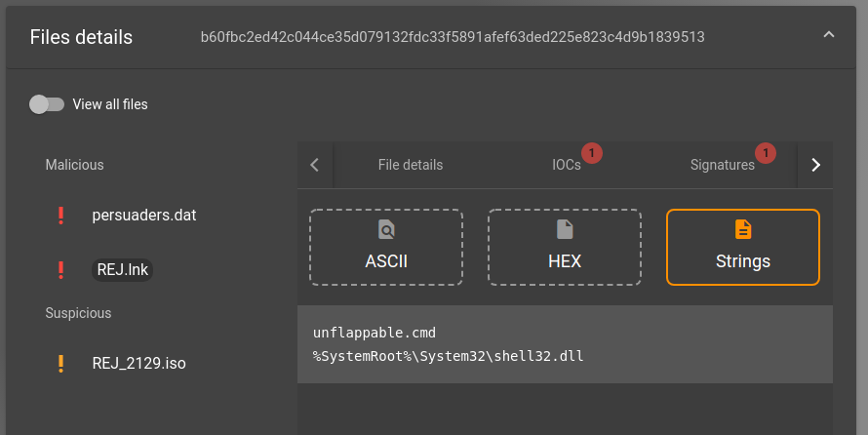Show previous tabs with left chevron
This screenshot has height=435, width=868.
(x=314, y=165)
